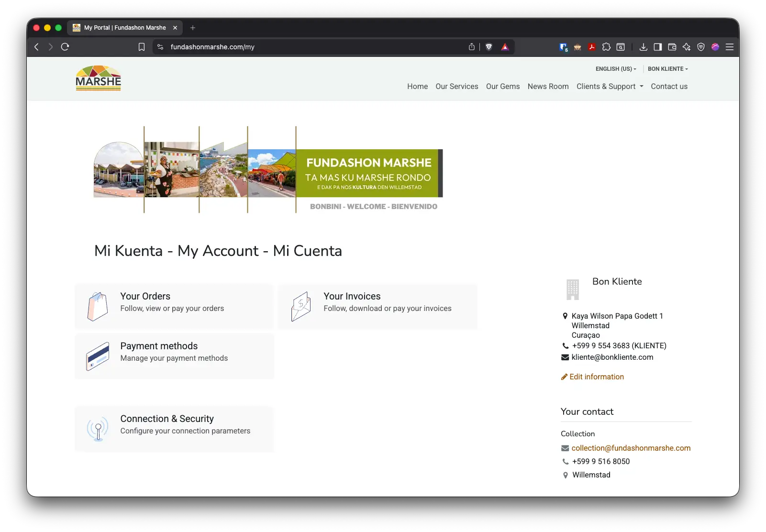Click the Collection label text
This screenshot has height=532, width=766.
click(x=578, y=434)
